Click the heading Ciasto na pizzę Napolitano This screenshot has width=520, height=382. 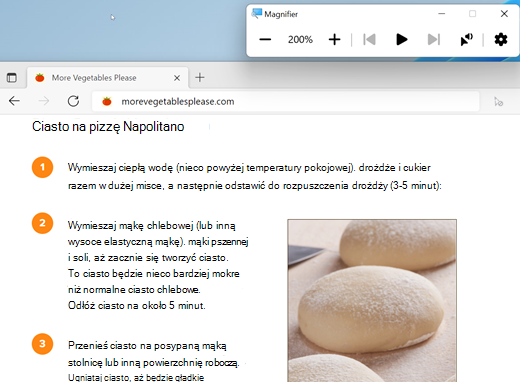coord(108,127)
